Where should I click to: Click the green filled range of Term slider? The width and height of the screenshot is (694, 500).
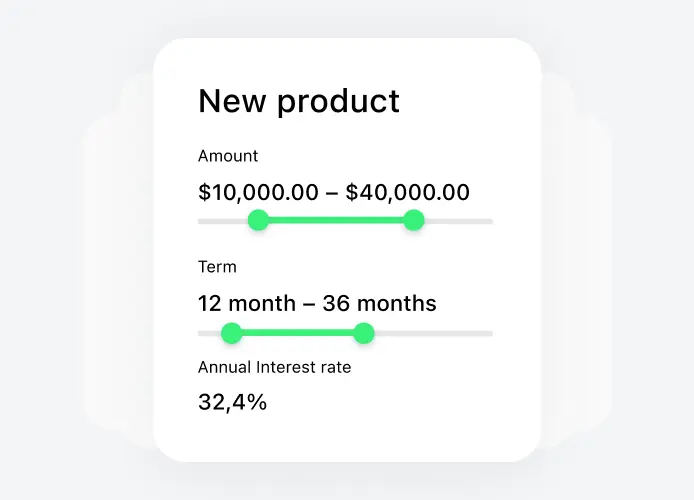pyautogui.click(x=298, y=333)
